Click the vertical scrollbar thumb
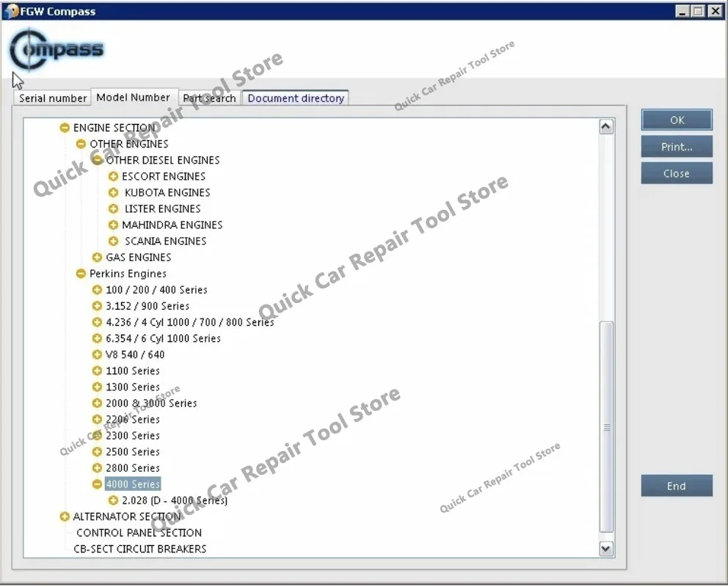The width and height of the screenshot is (728, 587). (x=606, y=427)
